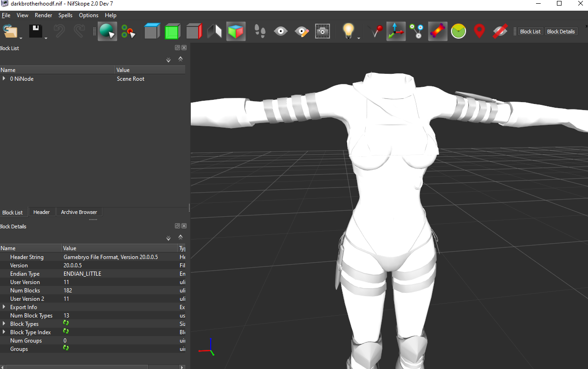588x369 pixels.
Task: Switch to Top view cube icon
Action: click(152, 32)
